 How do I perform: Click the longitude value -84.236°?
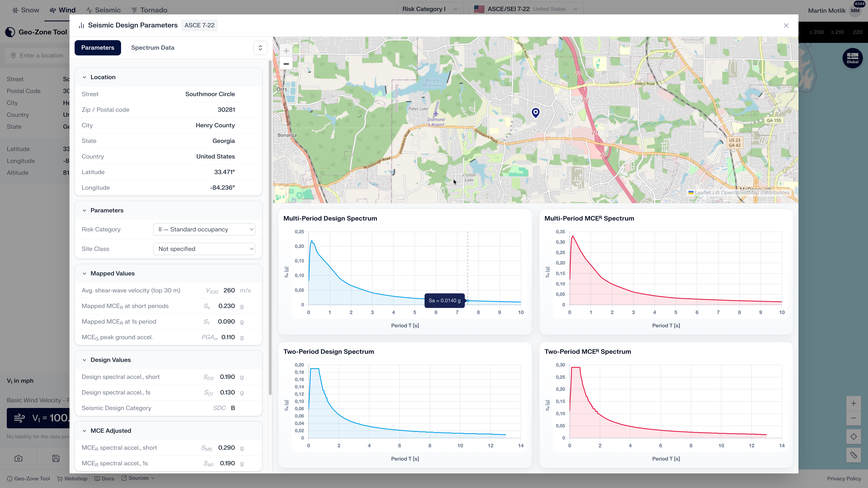tap(222, 188)
